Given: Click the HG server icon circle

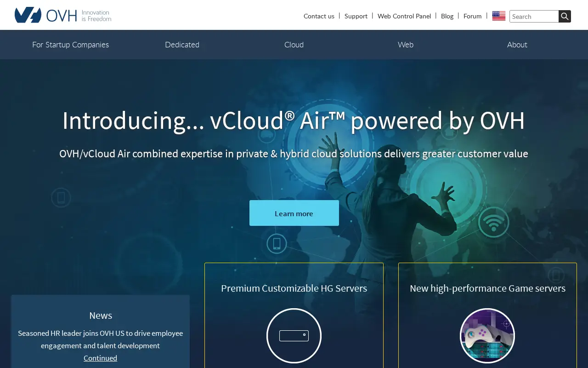Looking at the screenshot, I should [294, 336].
